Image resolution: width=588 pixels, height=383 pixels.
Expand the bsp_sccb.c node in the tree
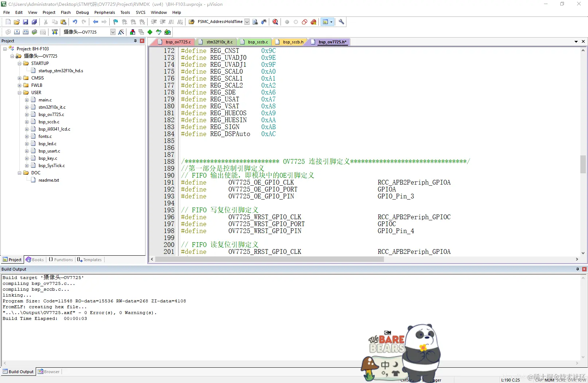coord(27,122)
